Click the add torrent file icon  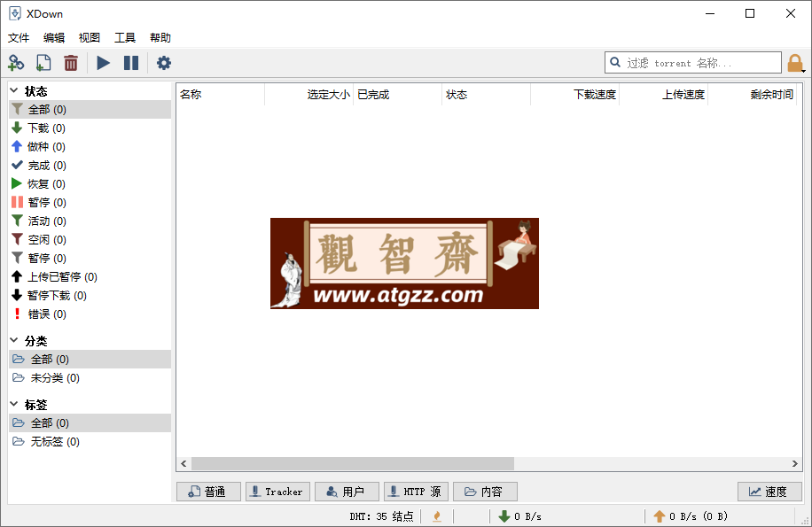(43, 63)
